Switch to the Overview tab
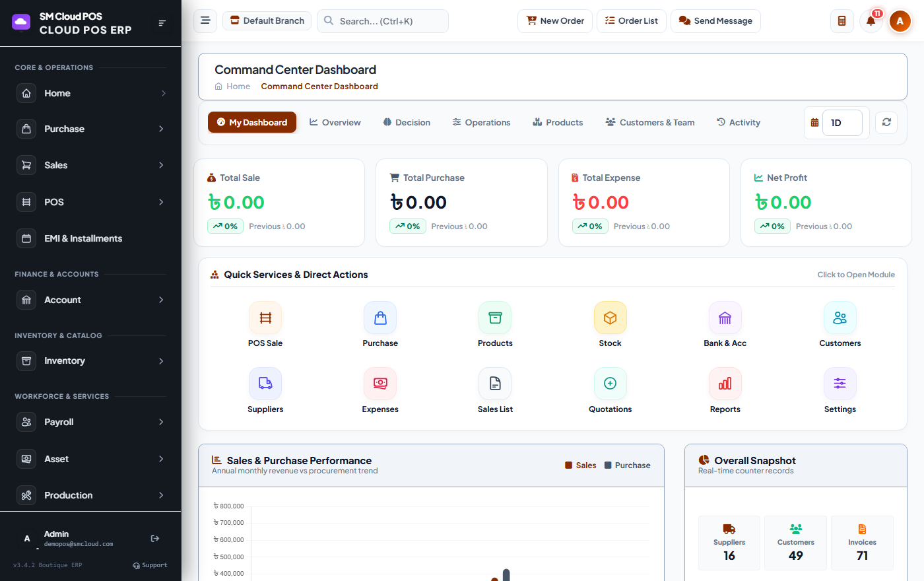 pyautogui.click(x=335, y=122)
